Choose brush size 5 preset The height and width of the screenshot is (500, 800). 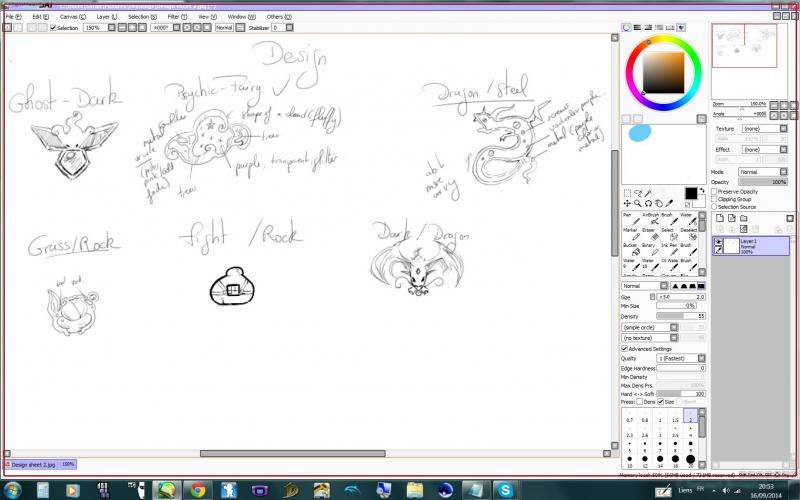(630, 446)
